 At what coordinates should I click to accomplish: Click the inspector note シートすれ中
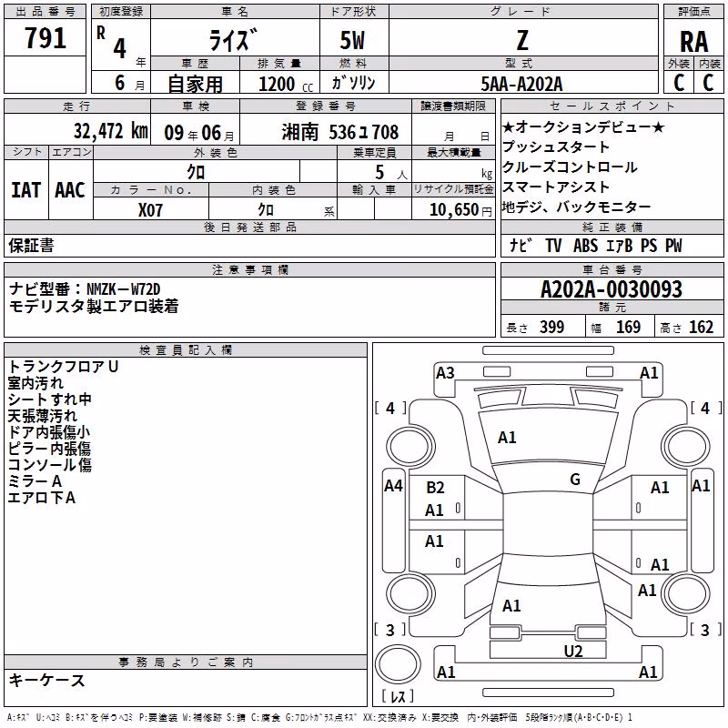[50, 399]
